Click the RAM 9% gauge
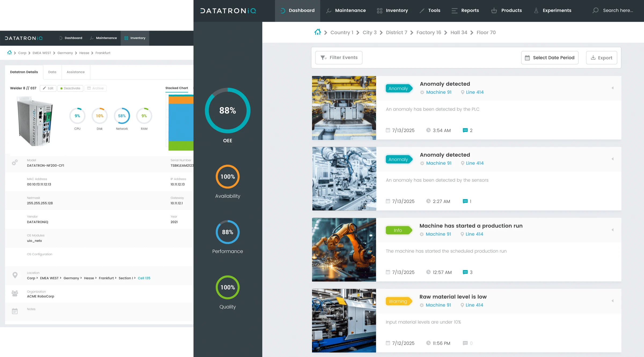 [x=144, y=116]
